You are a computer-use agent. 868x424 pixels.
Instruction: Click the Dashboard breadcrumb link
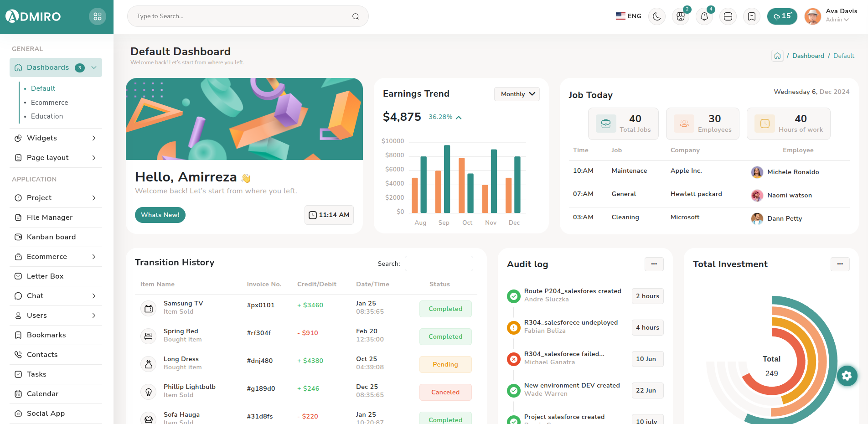808,56
